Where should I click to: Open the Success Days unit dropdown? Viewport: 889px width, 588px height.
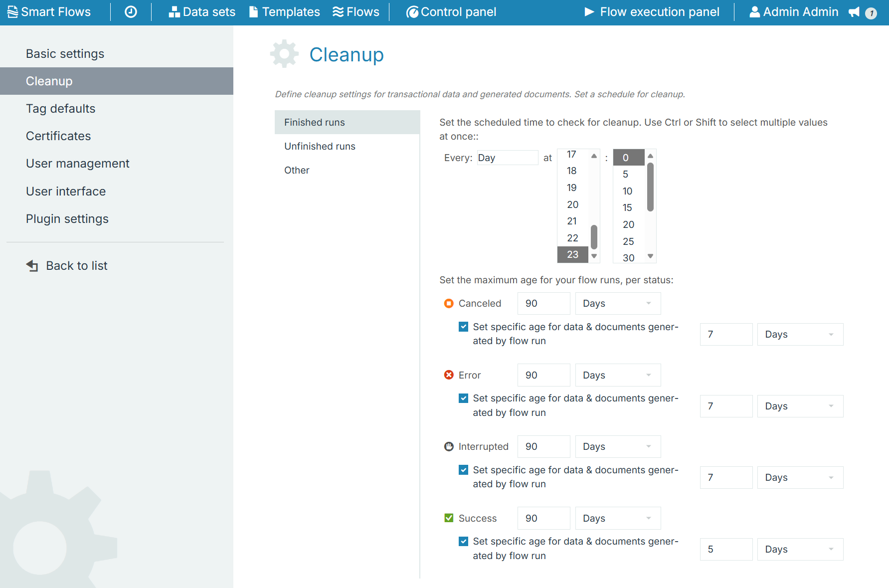tap(618, 518)
